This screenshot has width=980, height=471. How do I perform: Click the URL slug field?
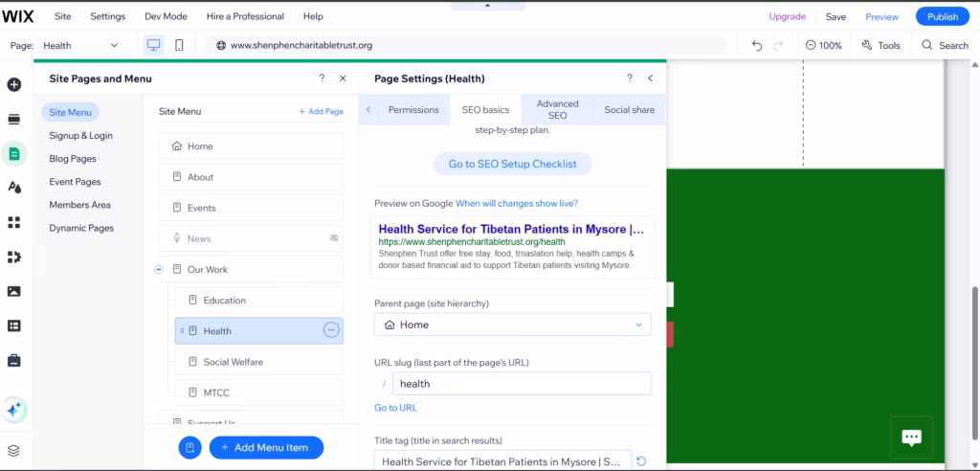coord(522,384)
